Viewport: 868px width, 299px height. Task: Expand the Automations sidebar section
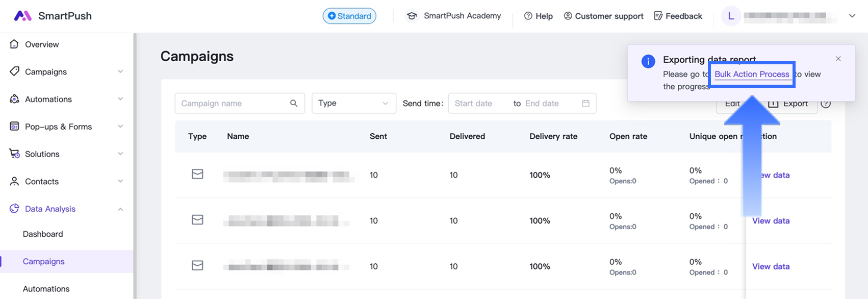coord(120,99)
